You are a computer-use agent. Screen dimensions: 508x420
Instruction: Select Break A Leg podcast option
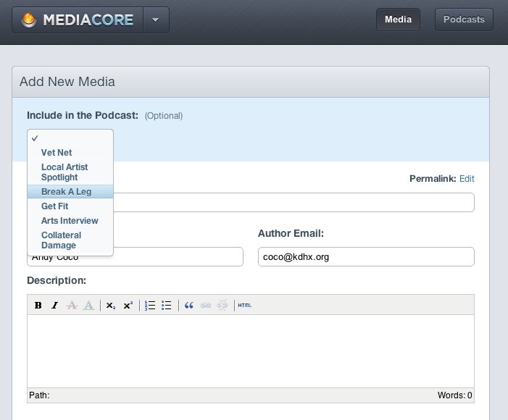tap(67, 192)
